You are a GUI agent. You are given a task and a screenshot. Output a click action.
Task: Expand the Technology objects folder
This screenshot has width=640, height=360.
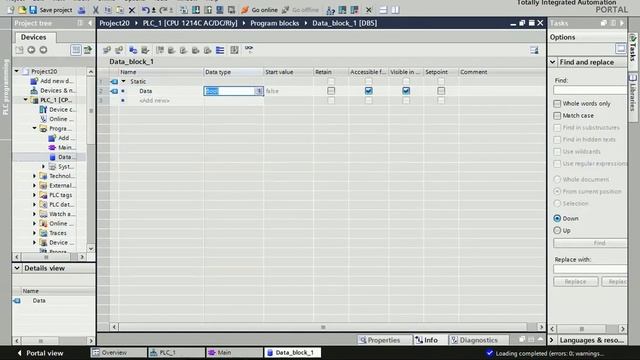pos(35,176)
